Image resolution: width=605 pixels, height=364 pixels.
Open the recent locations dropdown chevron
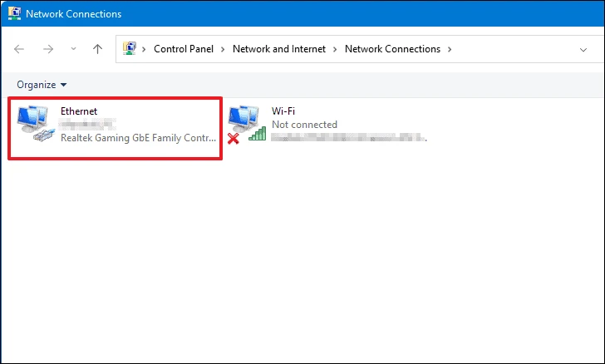pos(73,49)
